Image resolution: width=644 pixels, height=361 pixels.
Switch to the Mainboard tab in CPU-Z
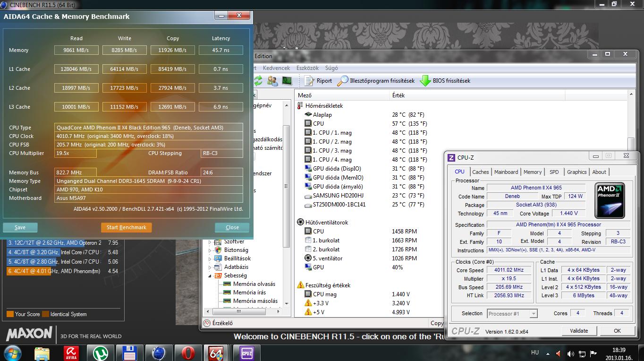coord(506,172)
